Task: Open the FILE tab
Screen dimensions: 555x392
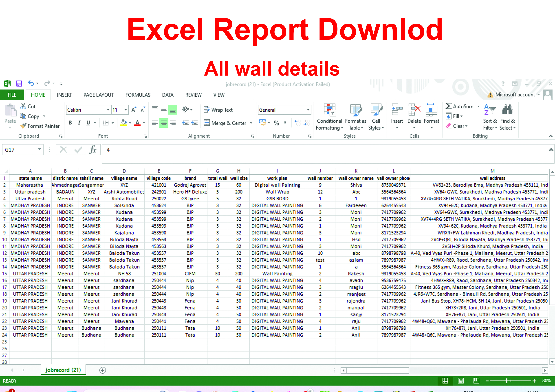Action: tap(12, 95)
